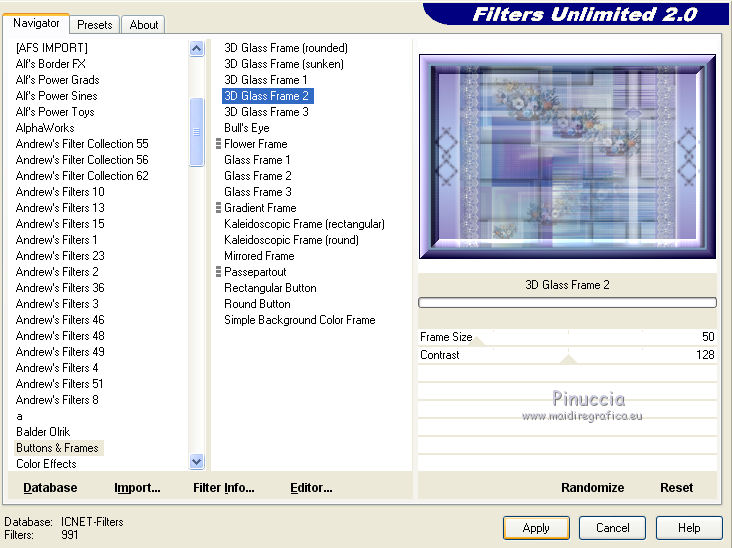The width and height of the screenshot is (732, 548).
Task: Click the scroll down arrow in category list
Action: click(197, 462)
